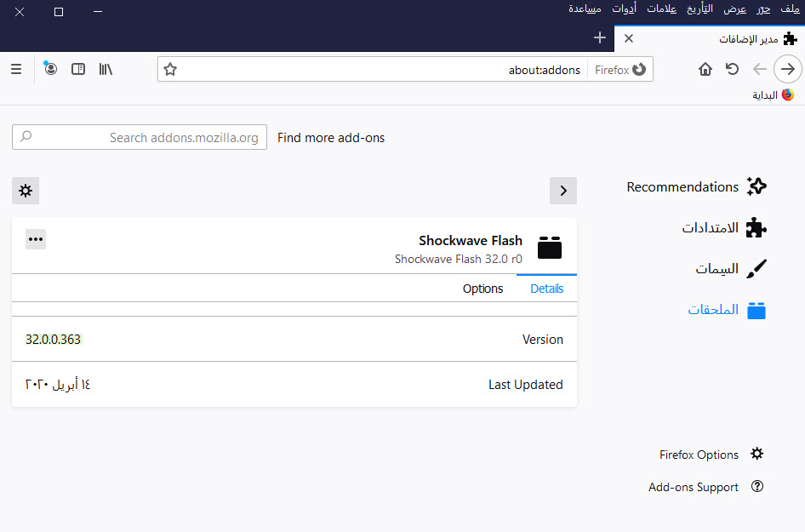
Task: Open a new tab with the plus button
Action: pyautogui.click(x=600, y=37)
